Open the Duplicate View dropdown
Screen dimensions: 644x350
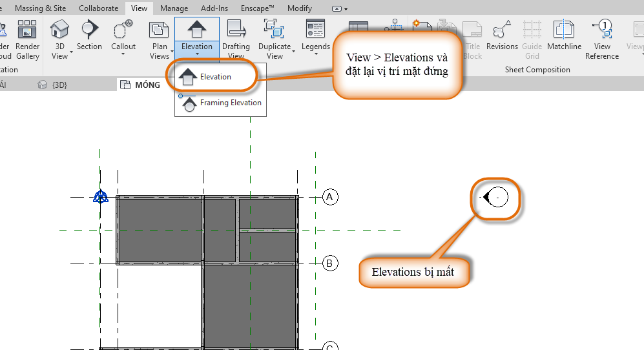(x=275, y=52)
